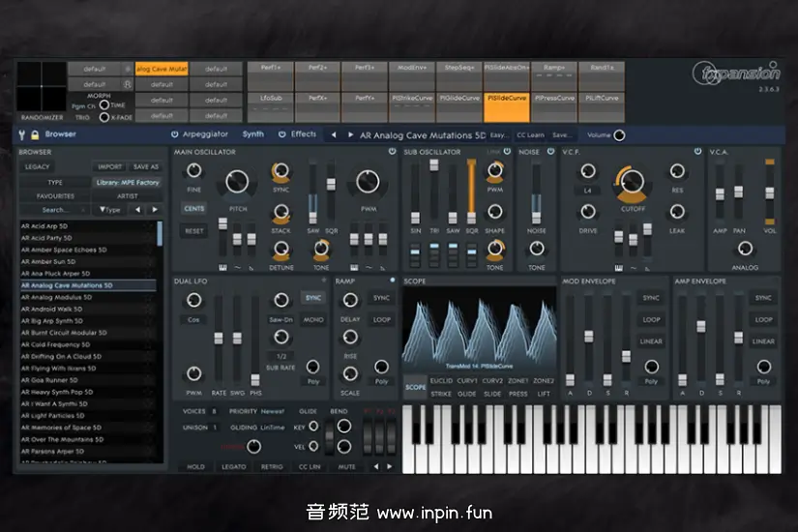Toggle Ramp LOOP button
Viewport: 798px width, 532px height.
coord(382,320)
